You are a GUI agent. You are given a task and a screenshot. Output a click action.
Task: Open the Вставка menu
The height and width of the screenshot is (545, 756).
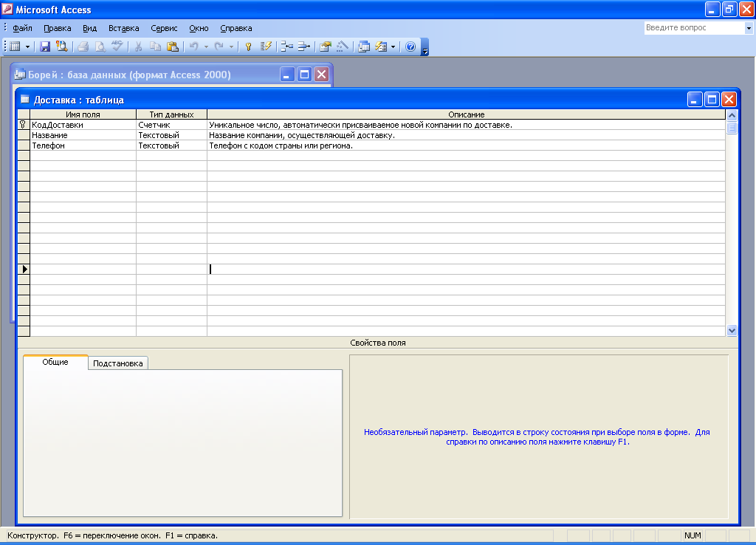[x=123, y=28]
